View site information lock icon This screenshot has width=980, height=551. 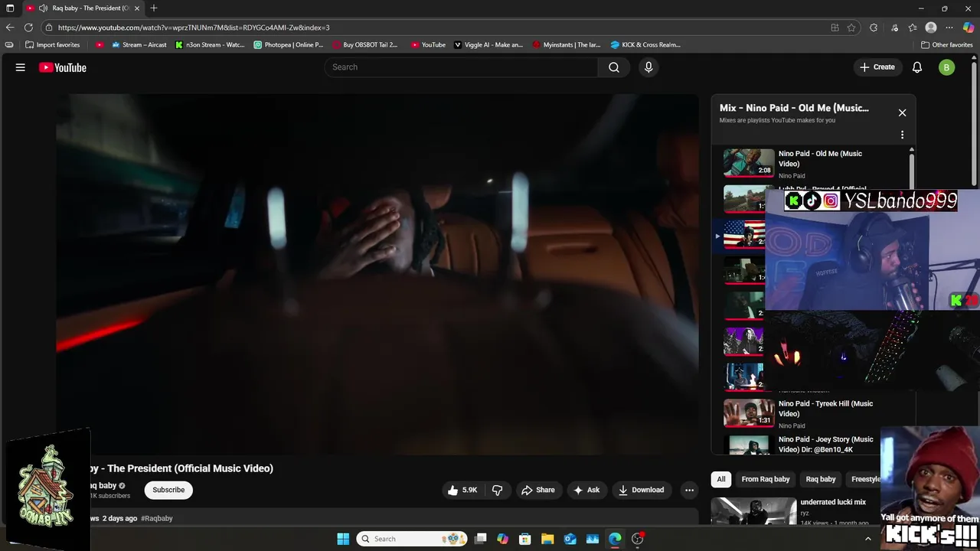pos(49,28)
